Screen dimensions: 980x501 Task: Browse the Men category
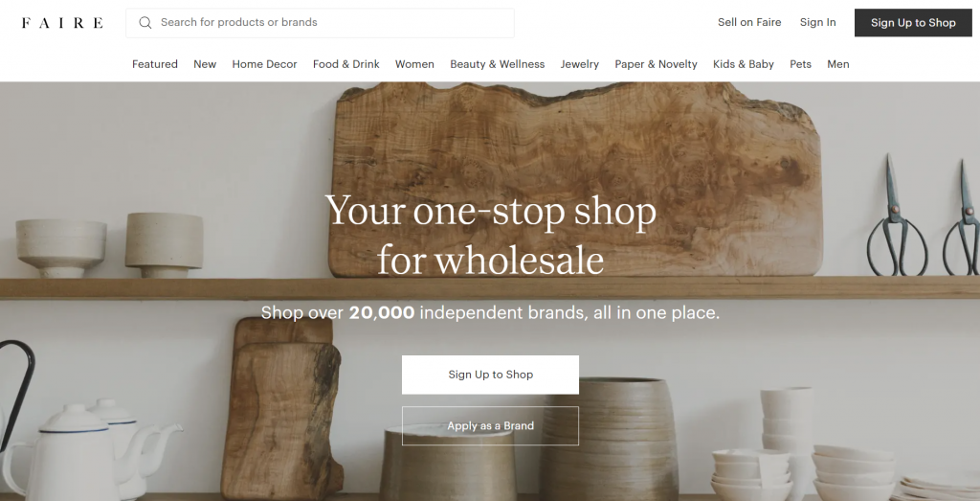(838, 64)
